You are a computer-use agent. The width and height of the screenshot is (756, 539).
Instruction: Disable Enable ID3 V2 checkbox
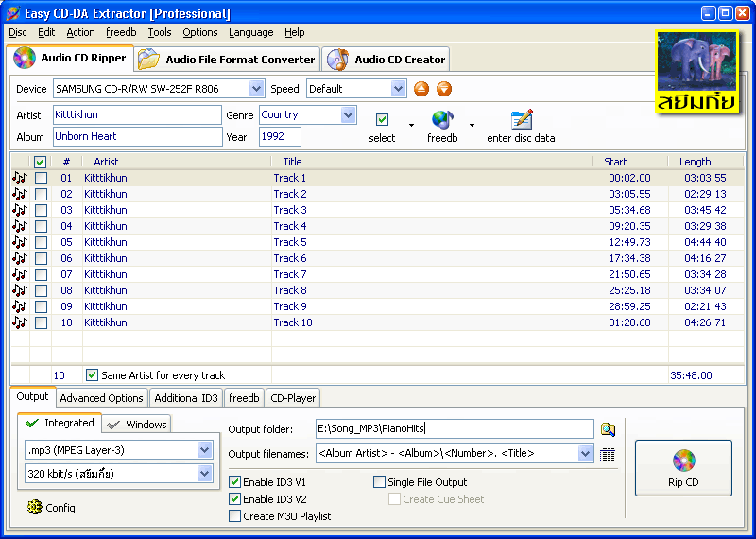(x=234, y=498)
